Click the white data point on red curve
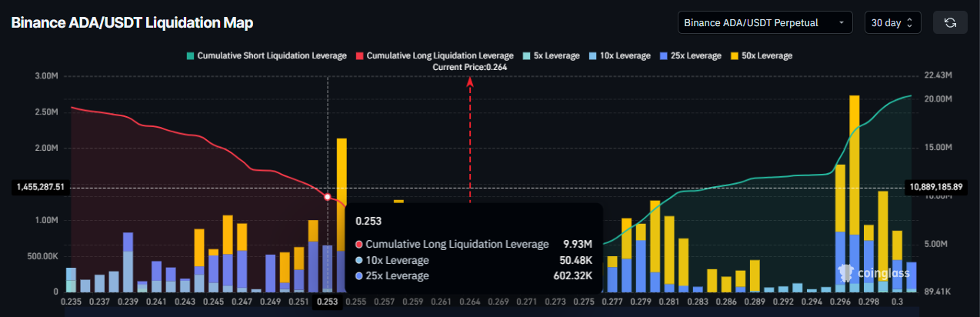The height and width of the screenshot is (317, 980). [x=328, y=197]
